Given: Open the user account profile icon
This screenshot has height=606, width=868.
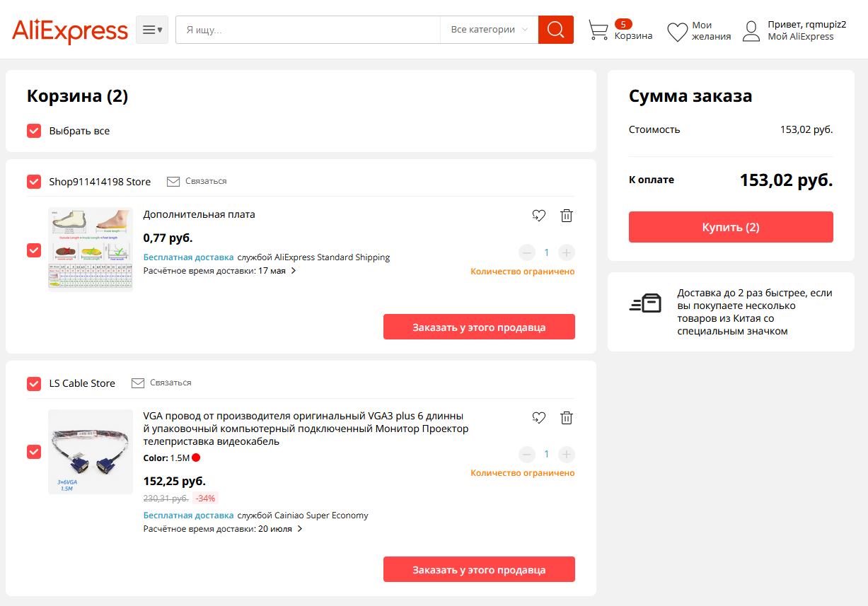Looking at the screenshot, I should [x=751, y=30].
